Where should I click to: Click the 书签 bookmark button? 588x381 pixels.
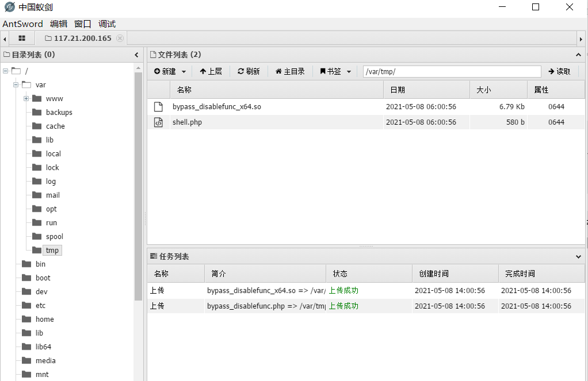(x=330, y=71)
